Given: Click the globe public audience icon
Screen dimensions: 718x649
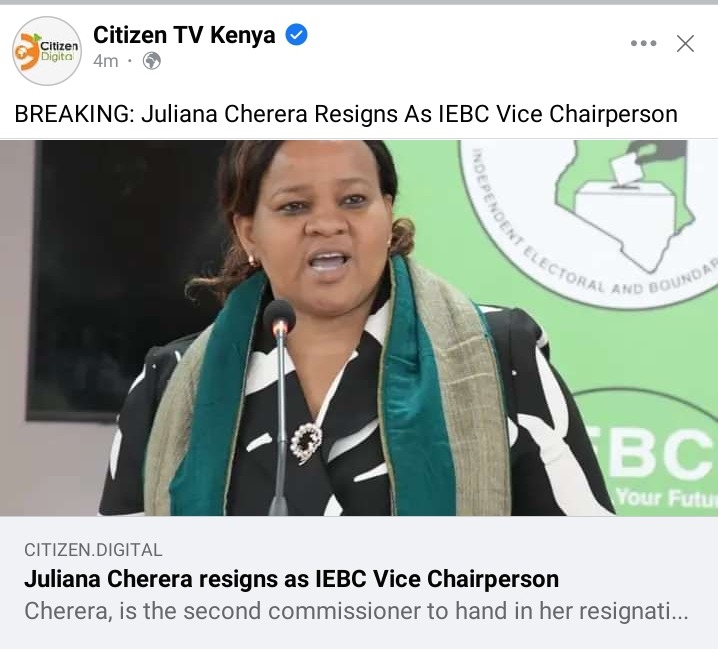Looking at the screenshot, I should (x=152, y=61).
